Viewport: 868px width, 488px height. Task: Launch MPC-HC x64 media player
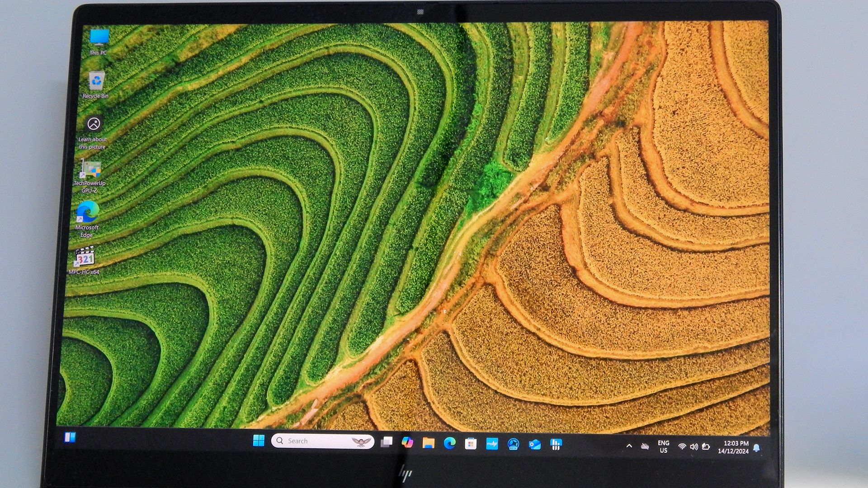pos(85,258)
